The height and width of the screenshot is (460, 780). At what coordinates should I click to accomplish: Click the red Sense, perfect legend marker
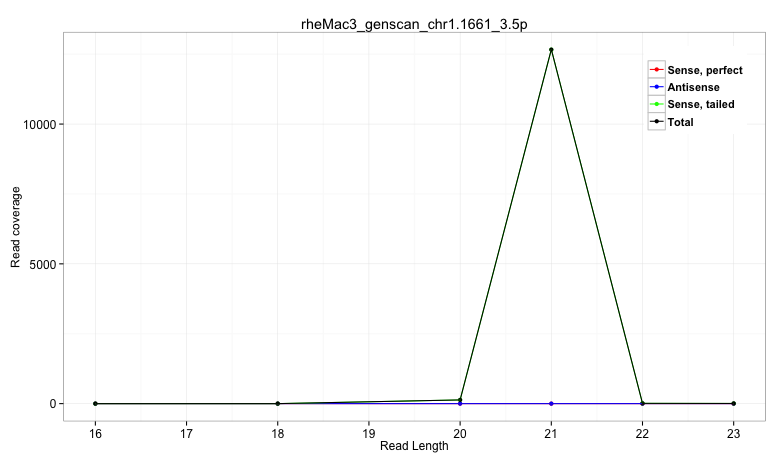tap(657, 70)
